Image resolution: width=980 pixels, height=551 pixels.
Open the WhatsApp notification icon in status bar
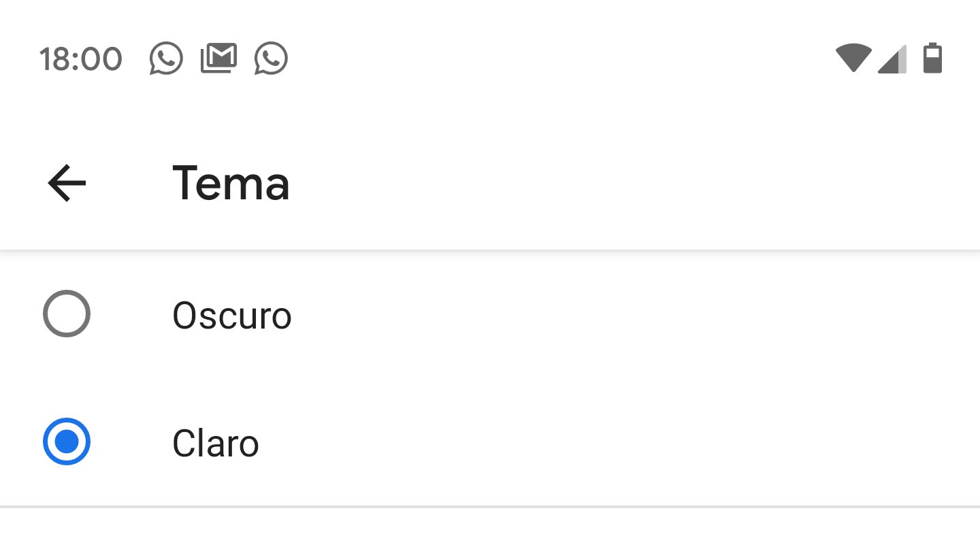click(x=165, y=59)
